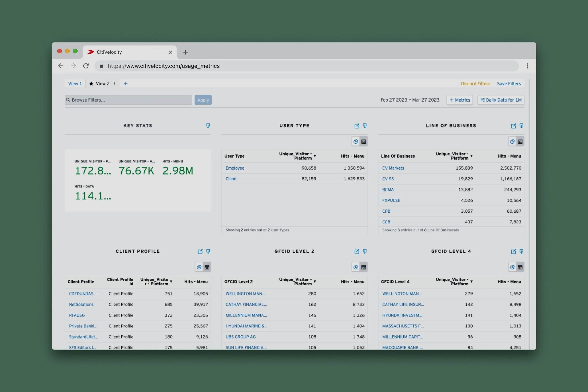Open View 2 options kebab menu

click(x=114, y=84)
